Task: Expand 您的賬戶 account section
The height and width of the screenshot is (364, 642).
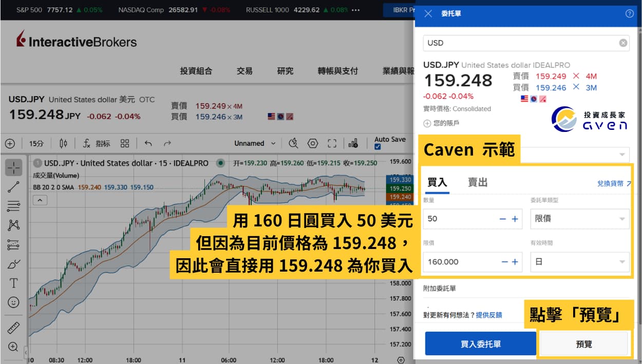Action: coord(441,123)
